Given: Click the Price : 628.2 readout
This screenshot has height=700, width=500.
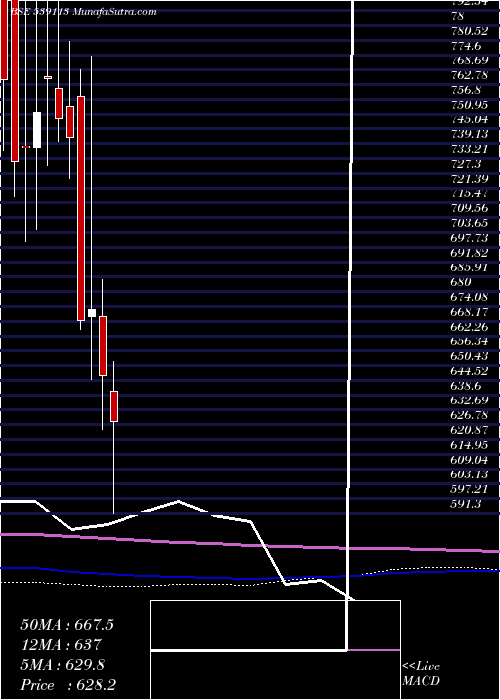Looking at the screenshot, I should (70, 685).
